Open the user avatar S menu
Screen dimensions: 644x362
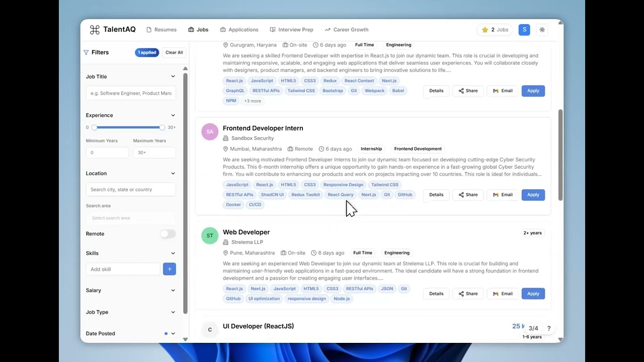(x=524, y=30)
